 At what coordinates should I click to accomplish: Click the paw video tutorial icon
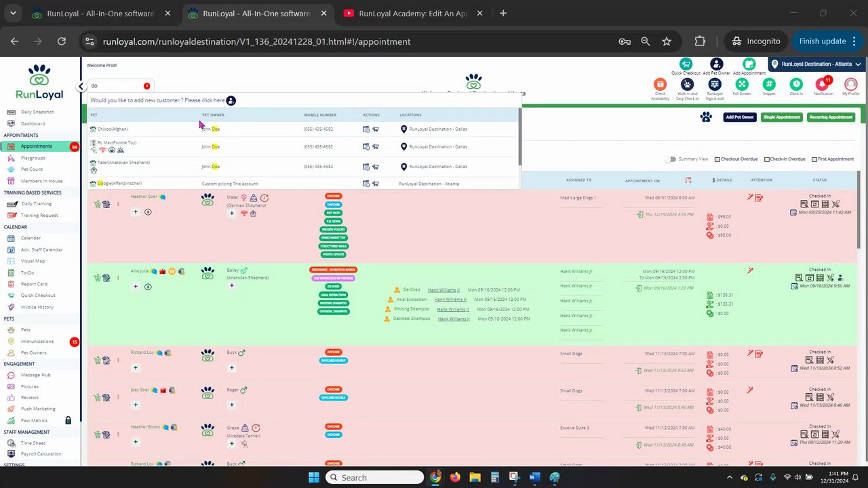click(706, 117)
